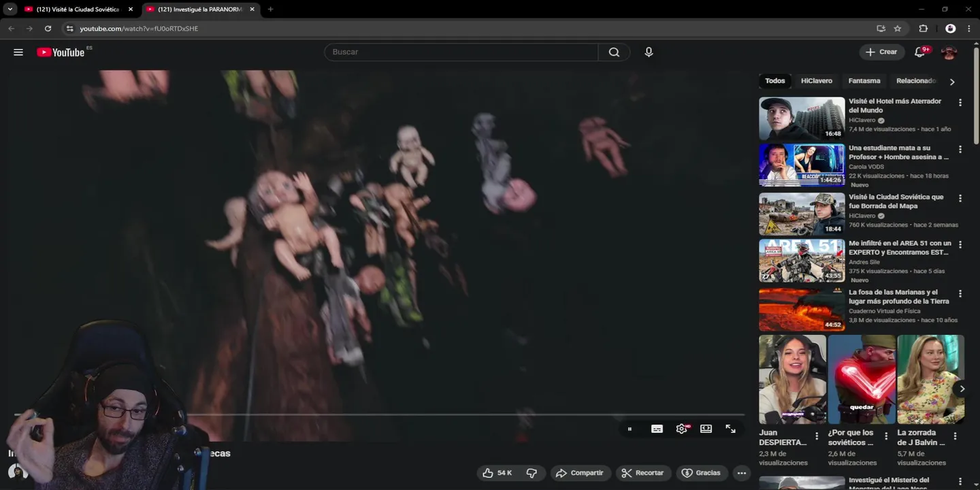Start voice search with the microphone
Image resolution: width=980 pixels, height=490 pixels.
pos(649,52)
